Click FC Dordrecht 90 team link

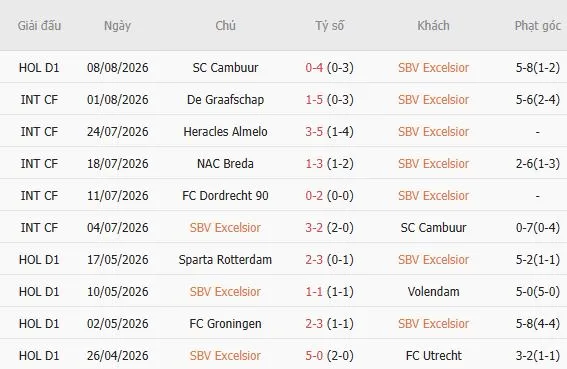[x=225, y=196]
